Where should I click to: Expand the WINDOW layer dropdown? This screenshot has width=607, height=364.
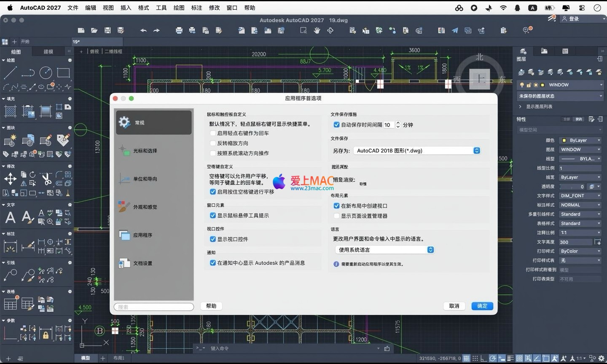coord(601,85)
